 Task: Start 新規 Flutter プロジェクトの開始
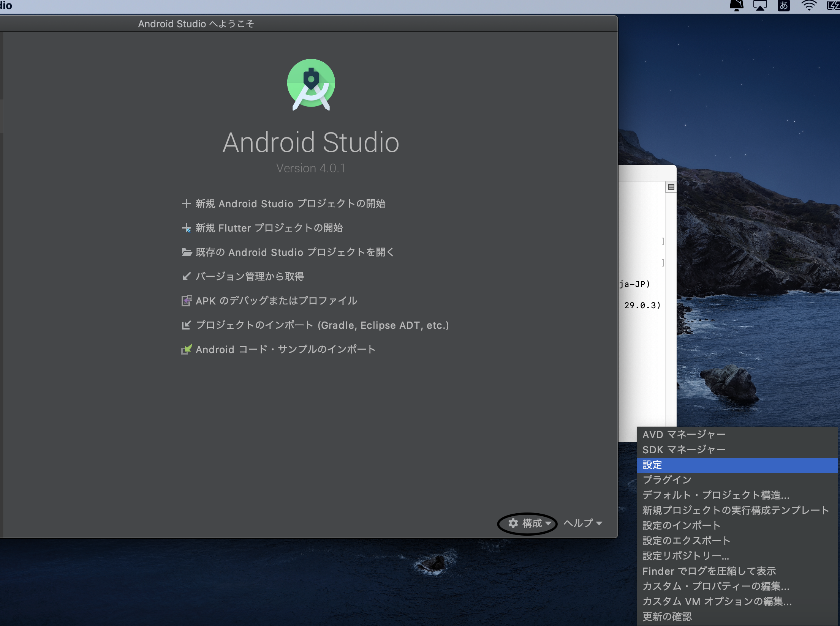pos(269,228)
